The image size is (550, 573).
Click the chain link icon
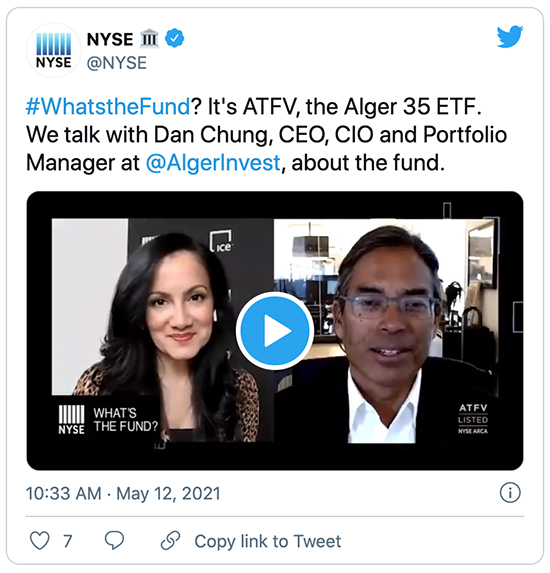(171, 541)
